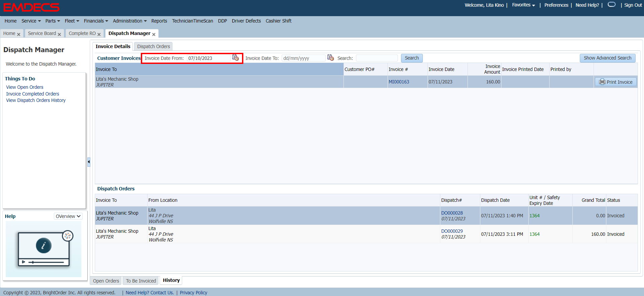Viewport: 644px width, 296px height.
Task: Click the Sign Out link
Action: [633, 5]
